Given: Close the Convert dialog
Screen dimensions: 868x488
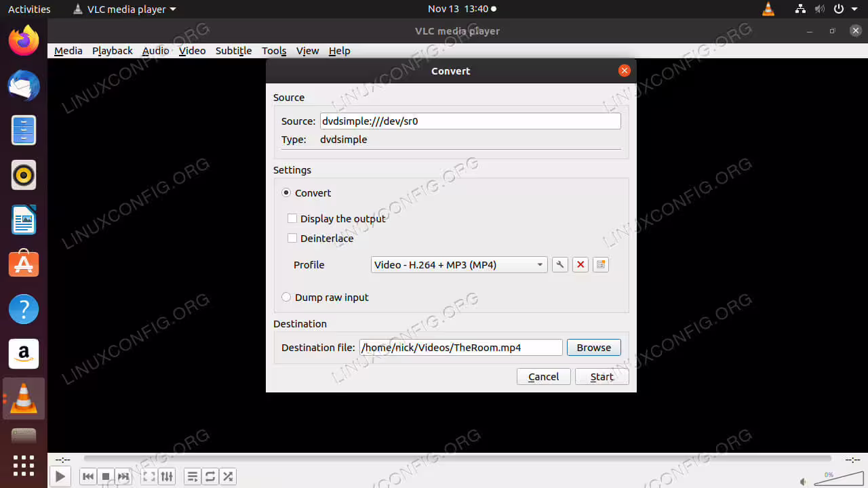Looking at the screenshot, I should 625,70.
